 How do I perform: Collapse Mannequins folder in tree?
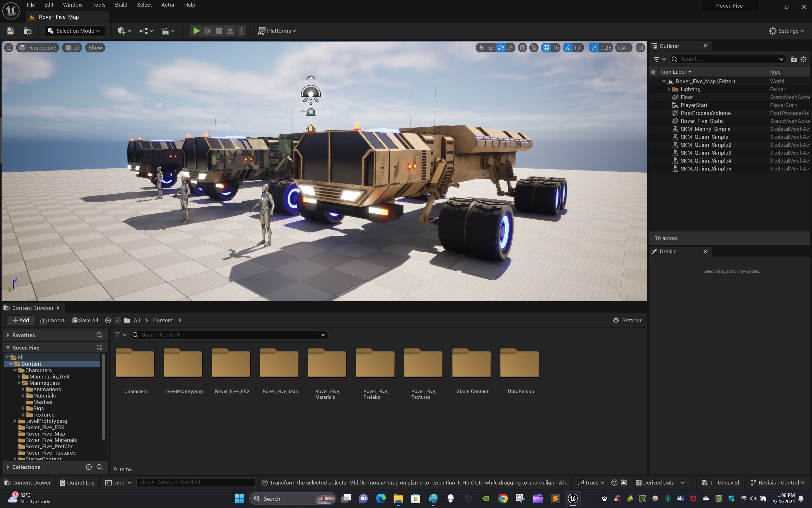coord(19,383)
